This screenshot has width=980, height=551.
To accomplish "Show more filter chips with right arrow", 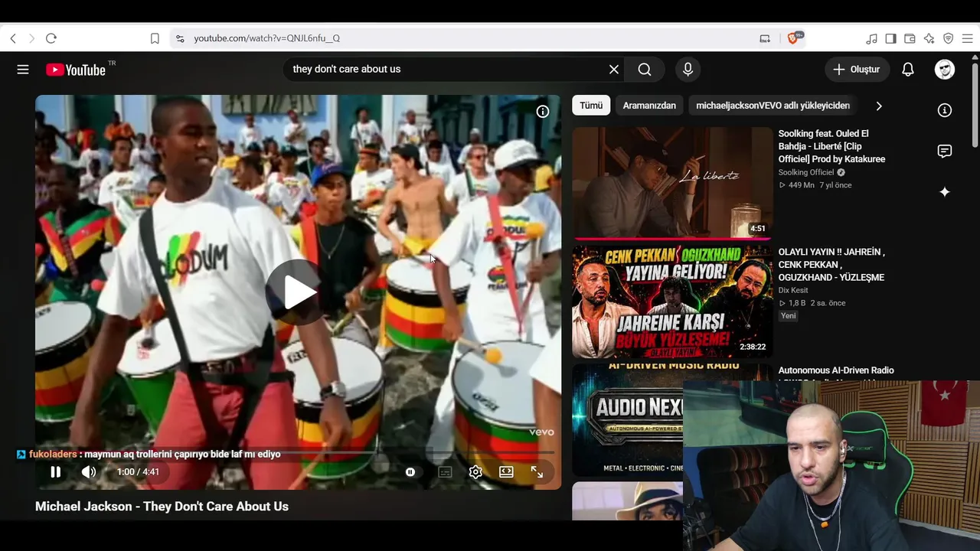I will 879,106.
